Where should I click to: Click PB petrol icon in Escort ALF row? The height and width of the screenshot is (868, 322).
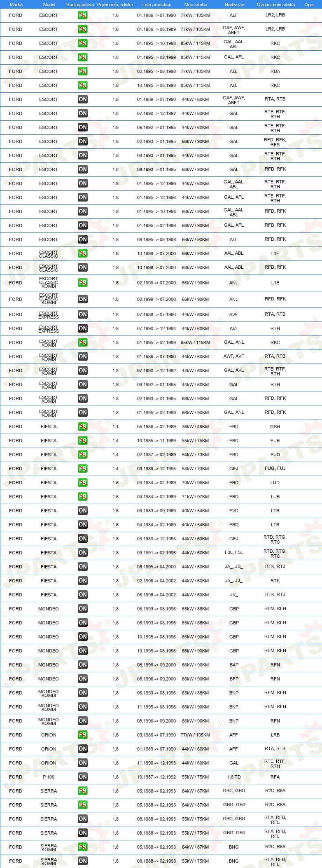pyautogui.click(x=82, y=15)
